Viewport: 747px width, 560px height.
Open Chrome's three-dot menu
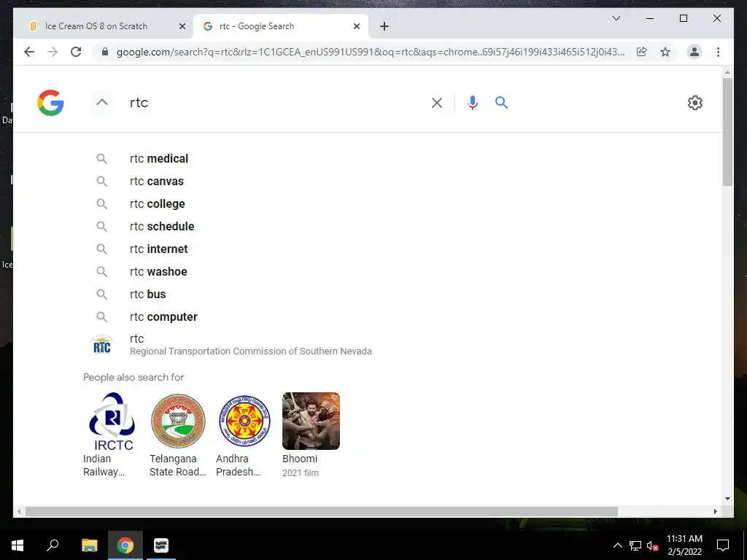click(x=718, y=52)
